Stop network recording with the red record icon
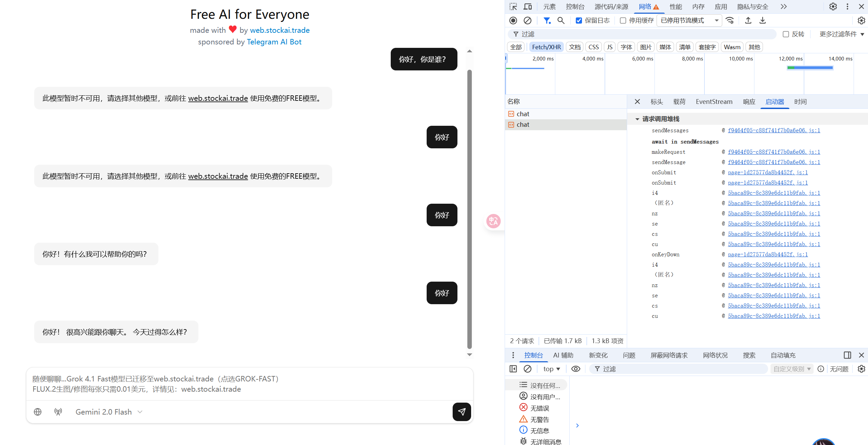 click(x=513, y=21)
